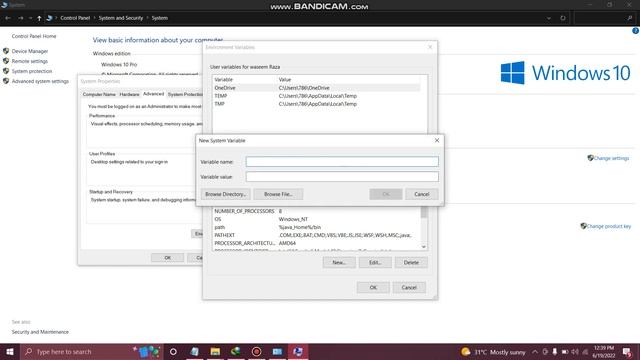Select the OS system variable row
Image resolution: width=640 pixels, height=360 pixels.
[317, 219]
